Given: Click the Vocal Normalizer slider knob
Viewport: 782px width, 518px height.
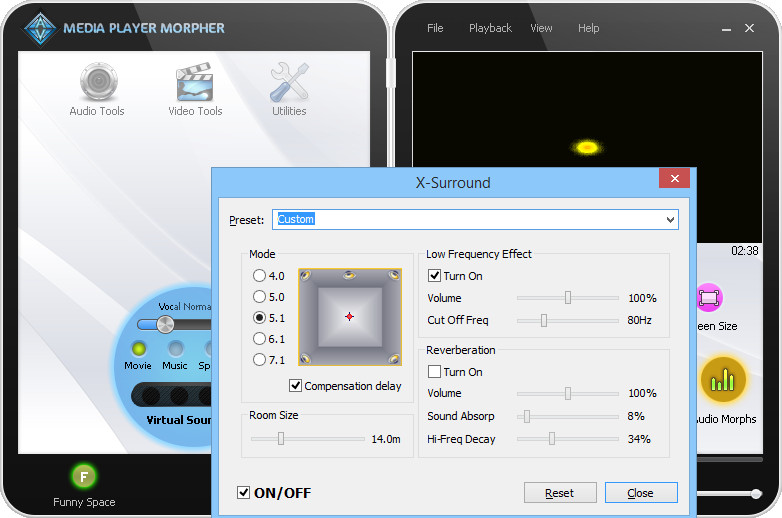Looking at the screenshot, I should (x=165, y=325).
